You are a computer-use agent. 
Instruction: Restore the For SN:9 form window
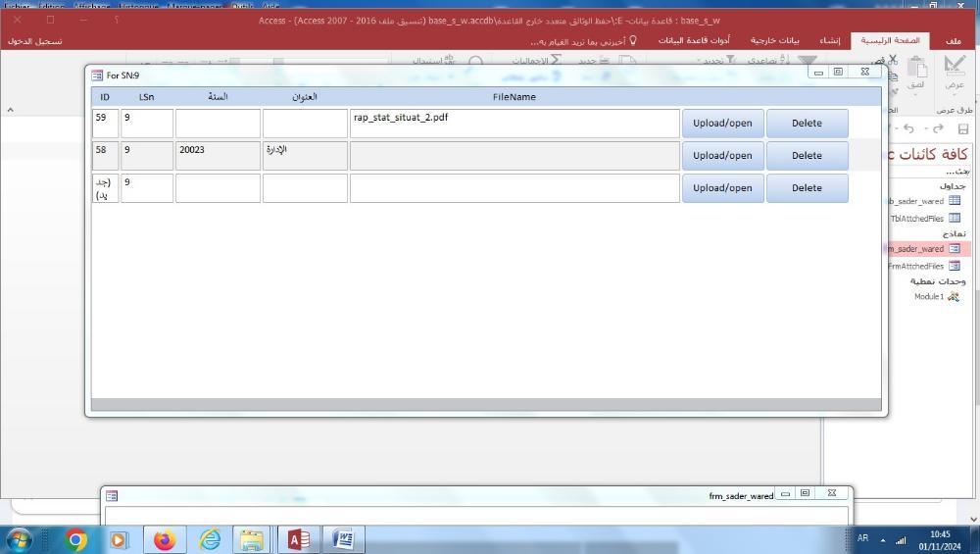[x=838, y=72]
